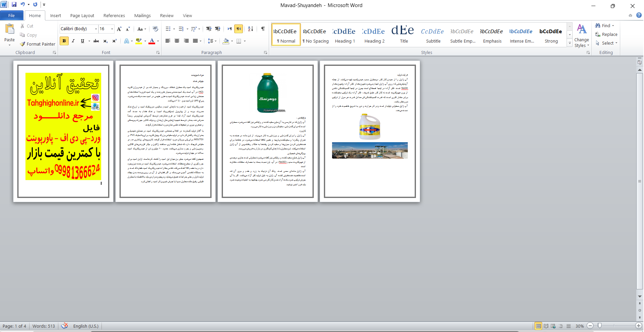
Task: Click the zoom slider handle
Action: [599, 326]
